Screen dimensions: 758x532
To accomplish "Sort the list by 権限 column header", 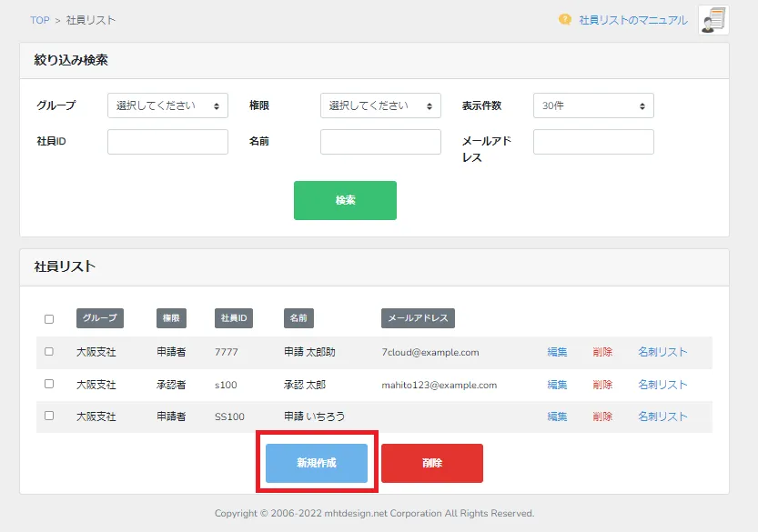I will click(x=171, y=317).
